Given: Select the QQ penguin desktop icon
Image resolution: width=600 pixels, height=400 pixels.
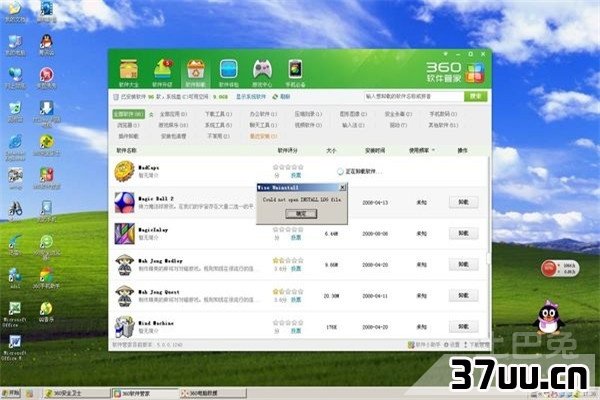Looking at the screenshot, I should 46,45.
